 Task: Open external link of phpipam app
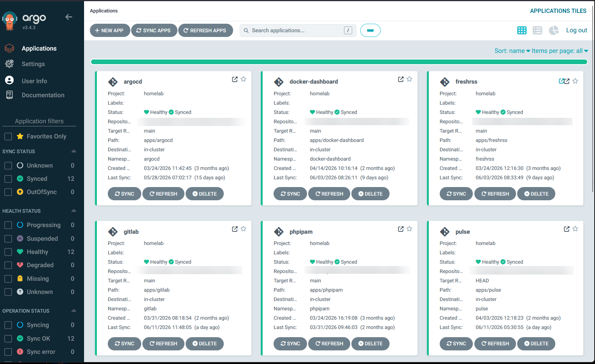click(x=401, y=229)
